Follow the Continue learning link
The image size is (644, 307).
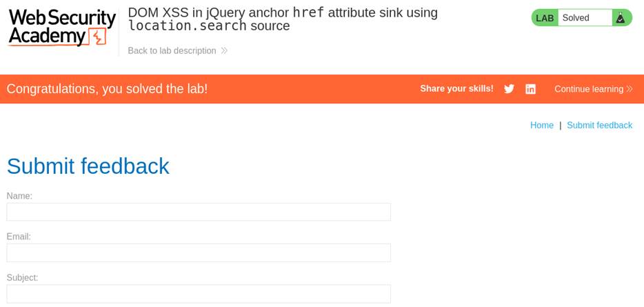(x=588, y=89)
